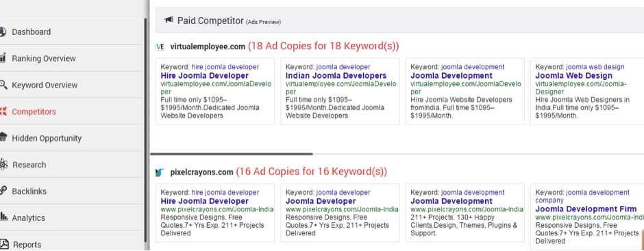This screenshot has height=251, width=644.
Task: Click the Dashboard globe icon
Action: [3, 32]
